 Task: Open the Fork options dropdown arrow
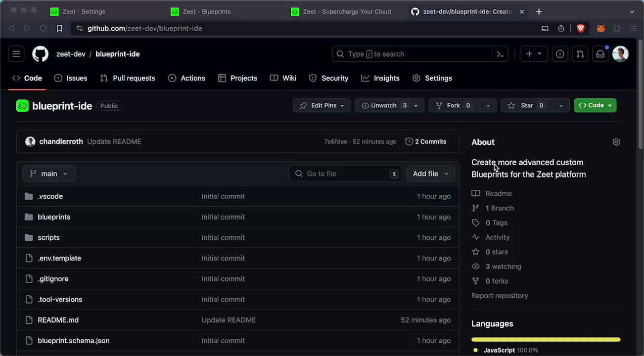click(488, 105)
